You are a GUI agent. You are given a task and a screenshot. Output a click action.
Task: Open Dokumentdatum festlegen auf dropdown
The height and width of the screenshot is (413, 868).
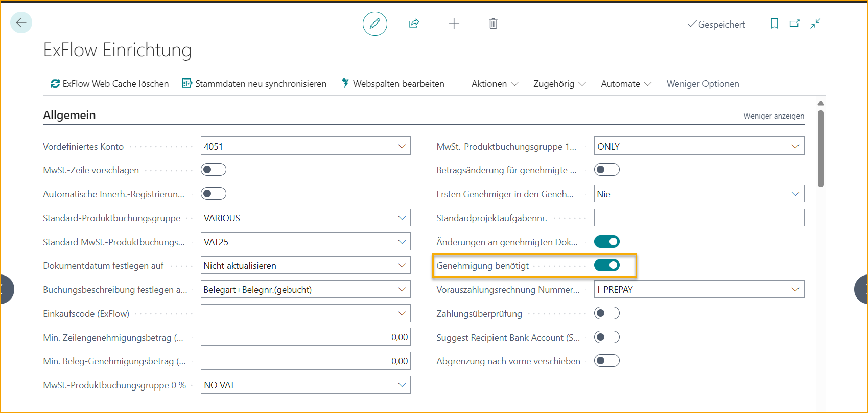pos(402,265)
